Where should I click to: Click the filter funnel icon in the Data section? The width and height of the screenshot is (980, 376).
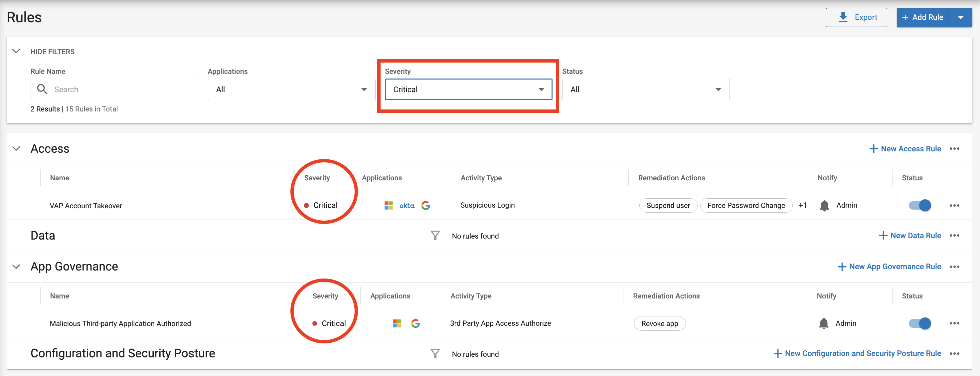pos(435,235)
